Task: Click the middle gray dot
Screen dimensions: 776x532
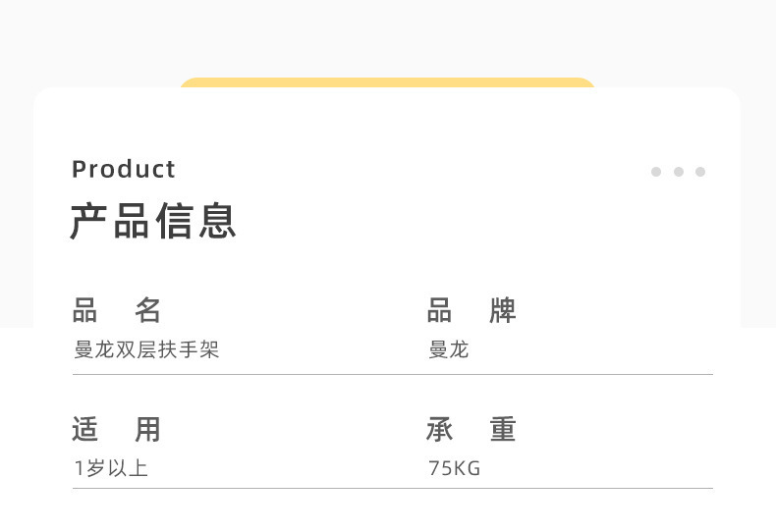Action: [679, 172]
